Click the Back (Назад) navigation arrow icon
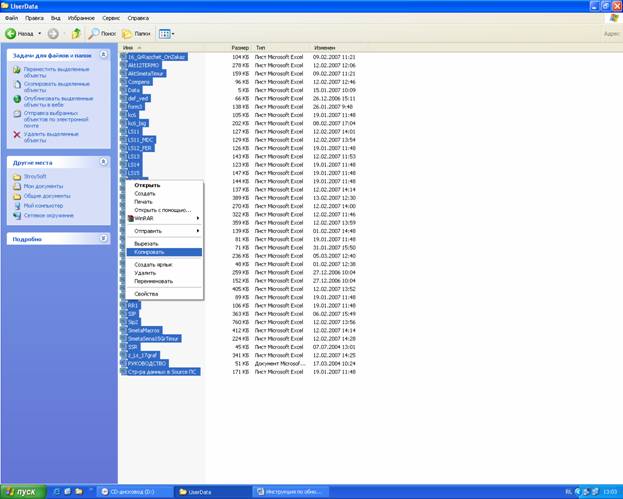This screenshot has height=499, width=623. tap(11, 34)
